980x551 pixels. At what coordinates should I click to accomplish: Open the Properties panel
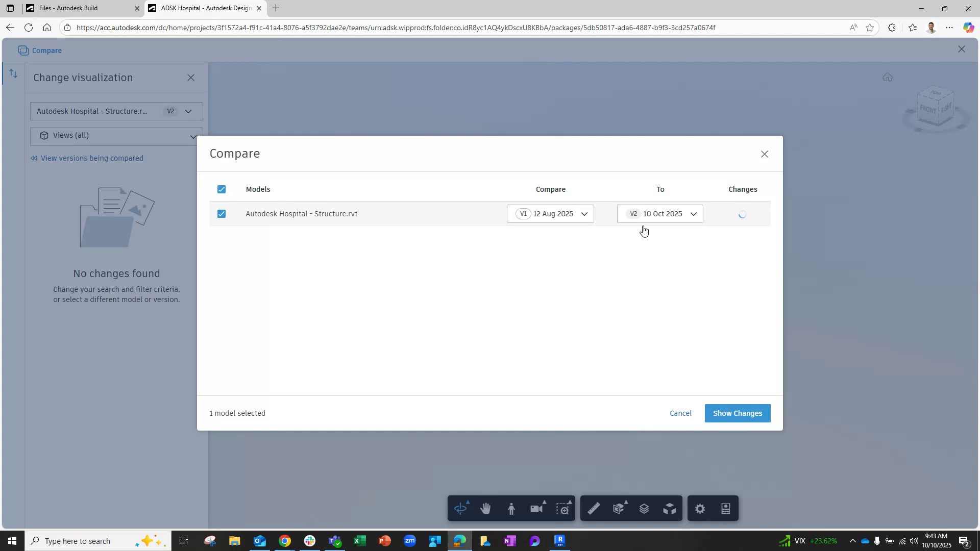tap(725, 508)
